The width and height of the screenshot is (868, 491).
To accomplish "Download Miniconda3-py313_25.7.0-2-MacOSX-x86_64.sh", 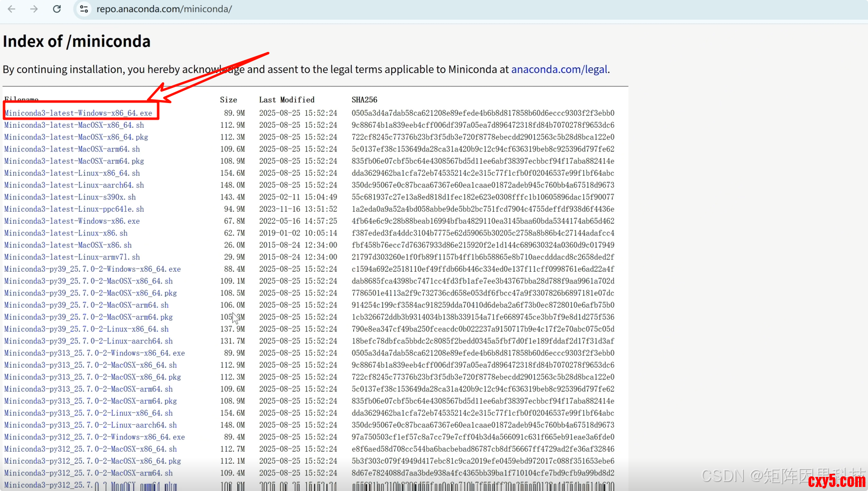I will [x=90, y=365].
